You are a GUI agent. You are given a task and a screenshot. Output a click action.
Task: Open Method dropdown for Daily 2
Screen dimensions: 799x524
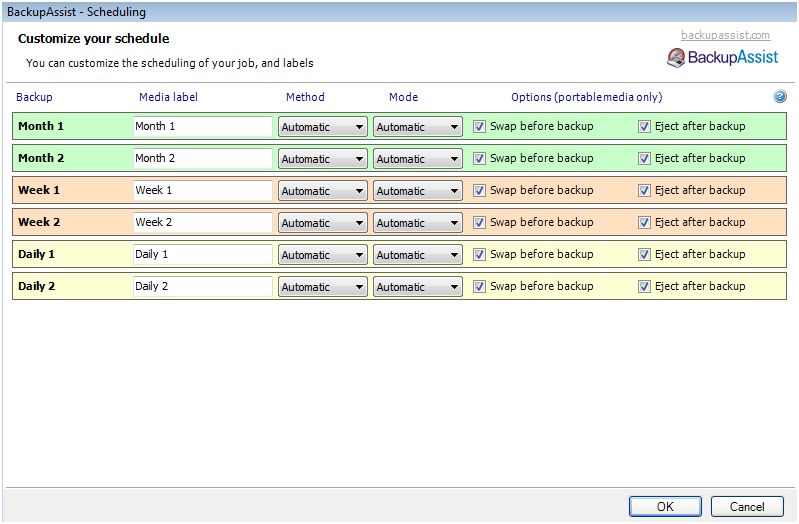(x=323, y=287)
